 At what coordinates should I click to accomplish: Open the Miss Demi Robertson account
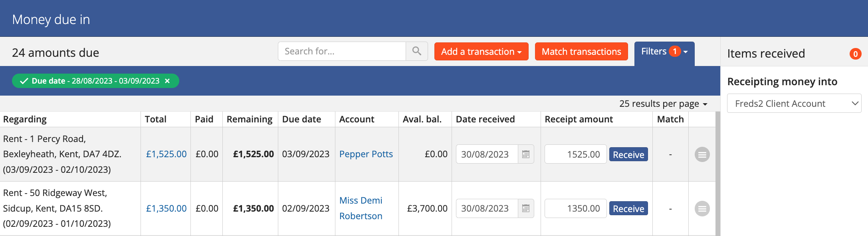[361, 208]
